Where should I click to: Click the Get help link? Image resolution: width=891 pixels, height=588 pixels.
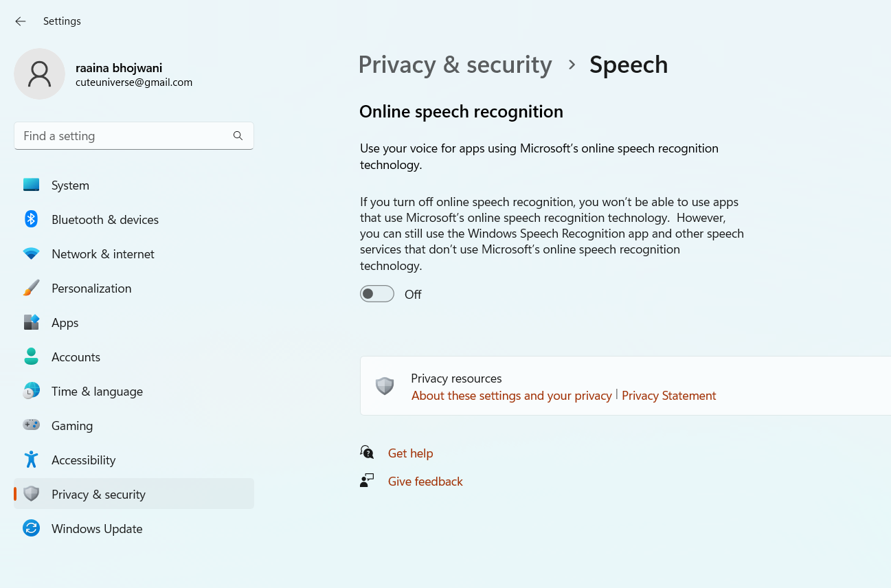coord(410,453)
